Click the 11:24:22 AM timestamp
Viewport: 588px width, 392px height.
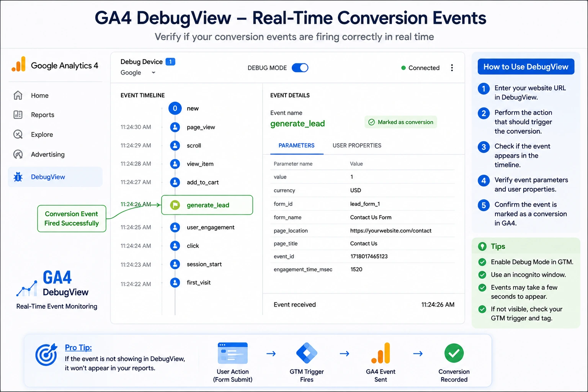click(136, 284)
